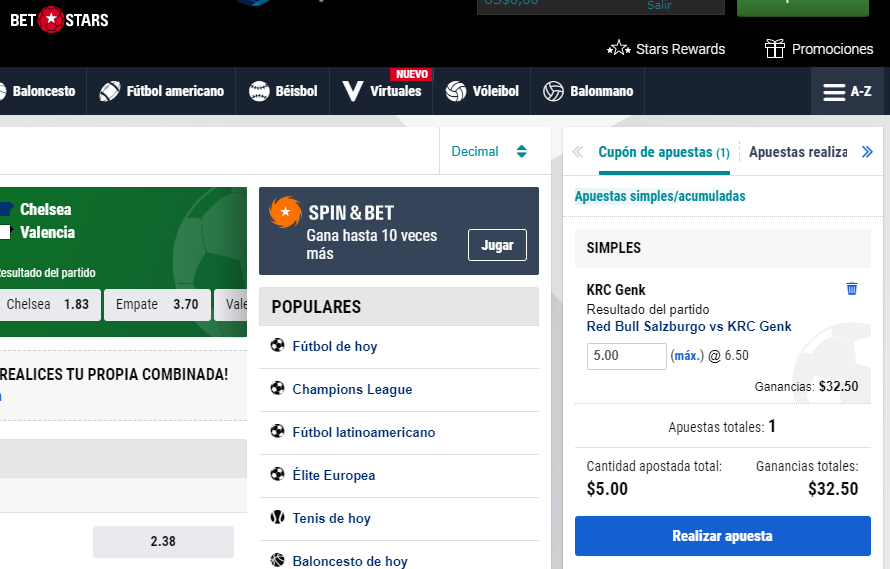Select the Balonmano ball icon
This screenshot has width=890, height=569.
553,91
